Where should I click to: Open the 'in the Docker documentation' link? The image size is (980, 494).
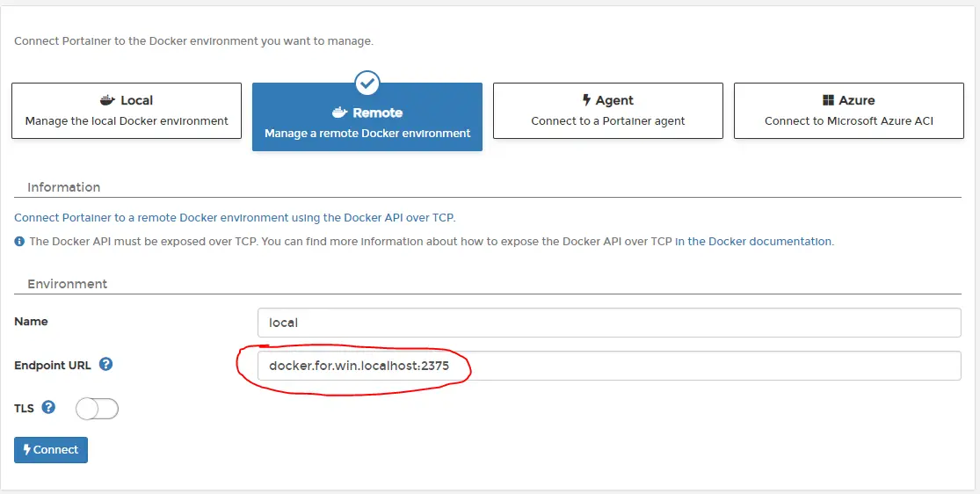(753, 242)
